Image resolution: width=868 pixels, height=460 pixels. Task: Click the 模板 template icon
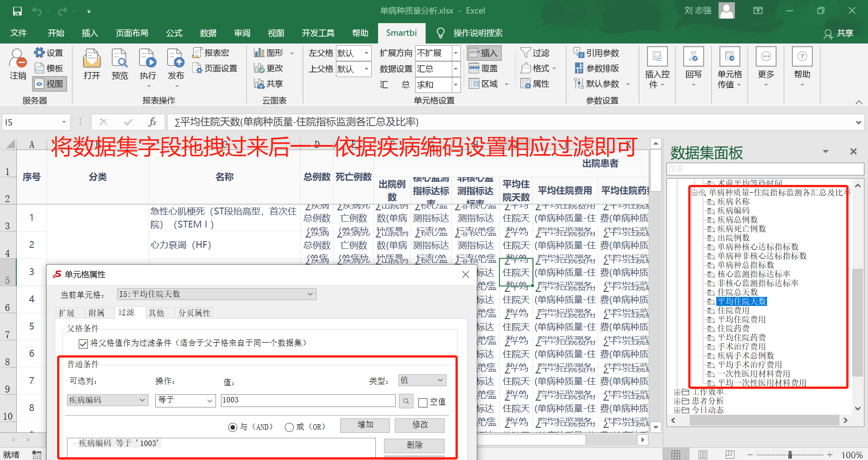(48, 68)
